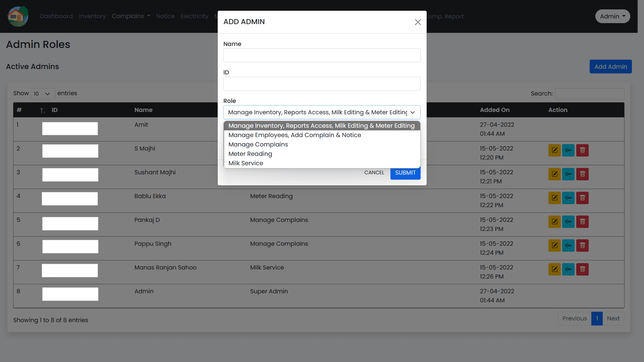Screen dimensions: 644x362
Task: Open the Role selection dropdown
Action: [321, 112]
